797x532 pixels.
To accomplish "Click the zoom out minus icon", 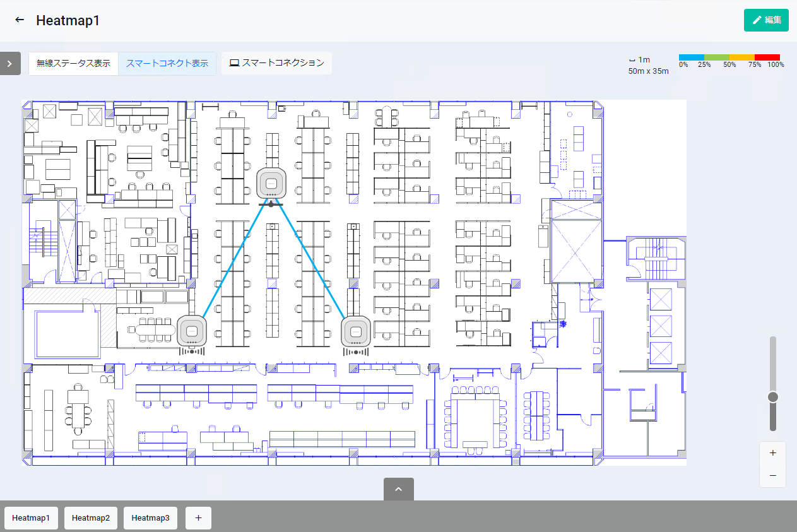I will 773,475.
